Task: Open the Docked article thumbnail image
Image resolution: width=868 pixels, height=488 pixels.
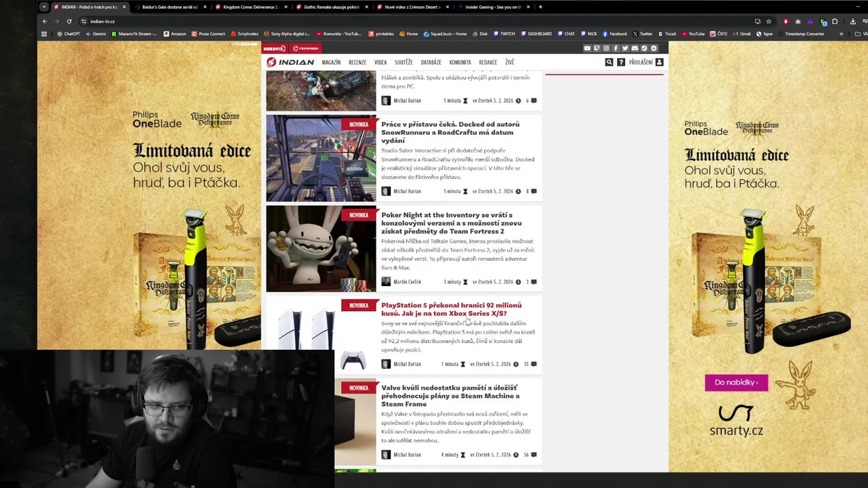Action: tap(321, 158)
